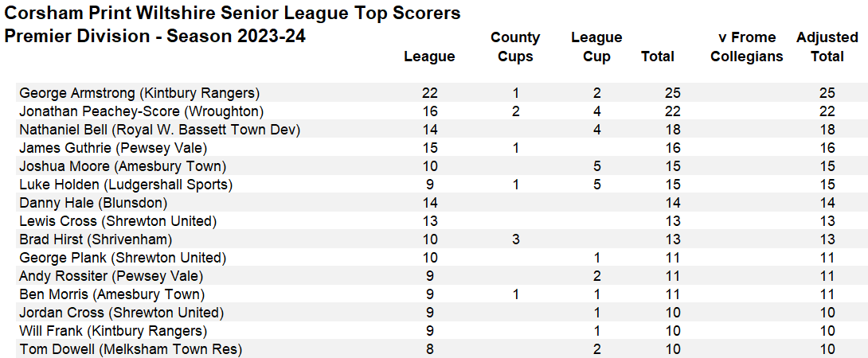Click the Total column header
This screenshot has width=868, height=358.
[x=658, y=56]
